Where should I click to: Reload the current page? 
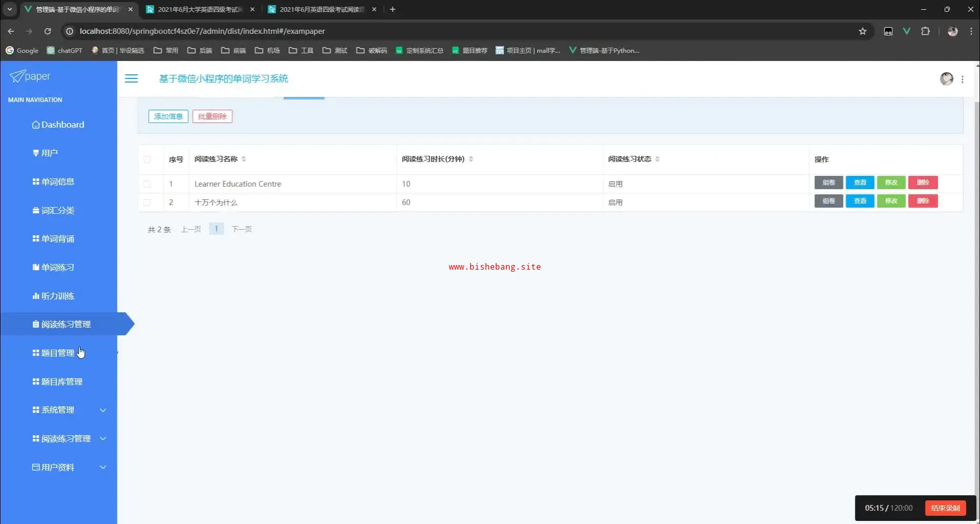pyautogui.click(x=48, y=31)
